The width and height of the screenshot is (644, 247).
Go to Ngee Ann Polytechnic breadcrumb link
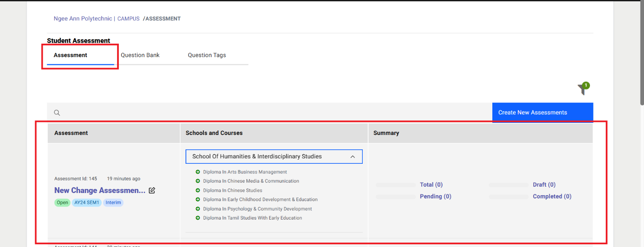pyautogui.click(x=83, y=19)
